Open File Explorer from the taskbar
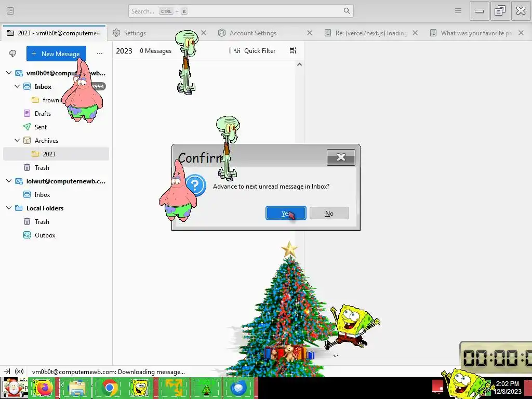 pyautogui.click(x=77, y=388)
